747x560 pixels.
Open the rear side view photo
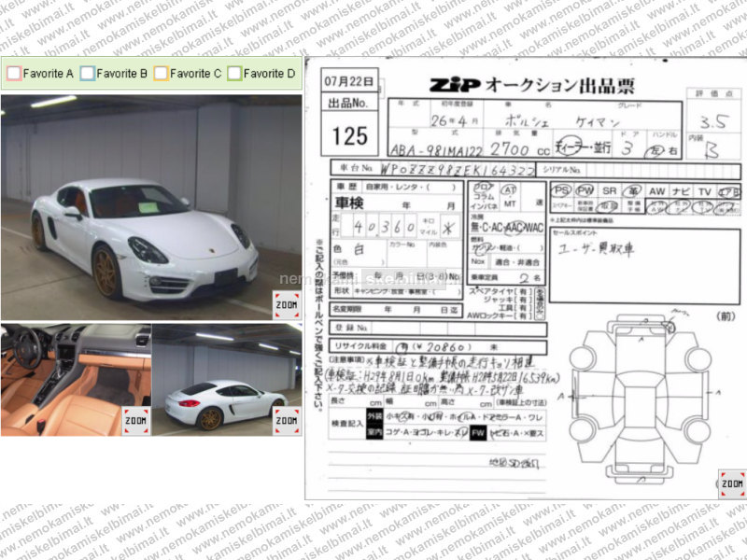click(227, 380)
